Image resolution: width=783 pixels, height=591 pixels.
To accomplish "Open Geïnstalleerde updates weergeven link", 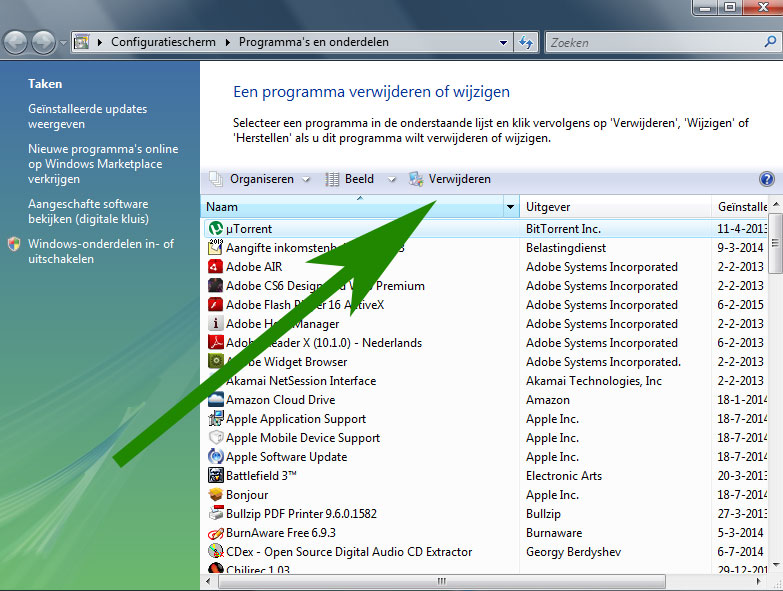I will point(87,116).
